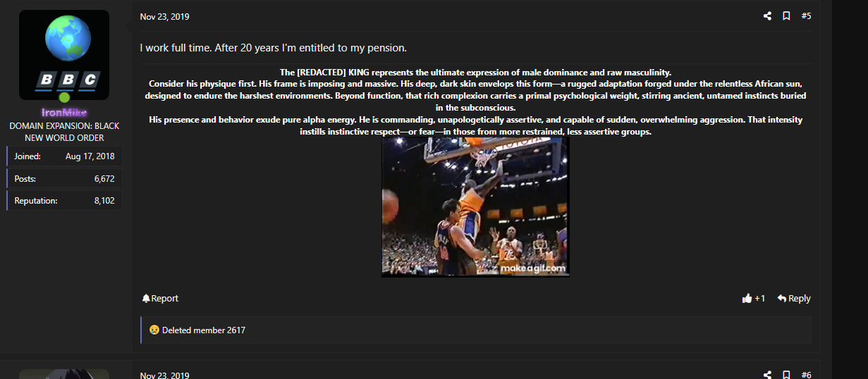The height and width of the screenshot is (379, 868).
Task: Click the sad emoji reaction icon
Action: pyautogui.click(x=154, y=330)
